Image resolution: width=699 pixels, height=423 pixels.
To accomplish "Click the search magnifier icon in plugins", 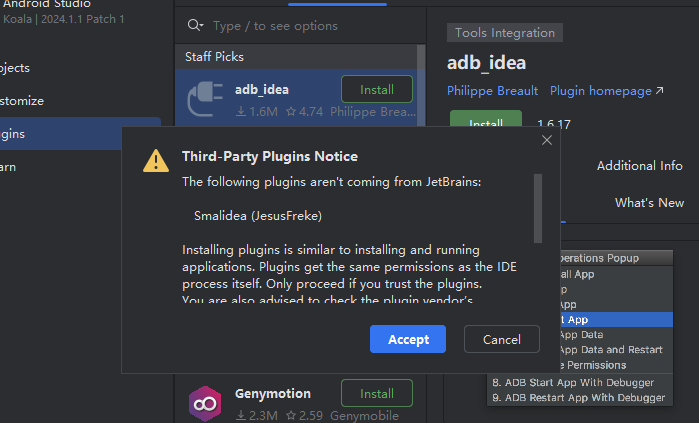I will (x=195, y=25).
